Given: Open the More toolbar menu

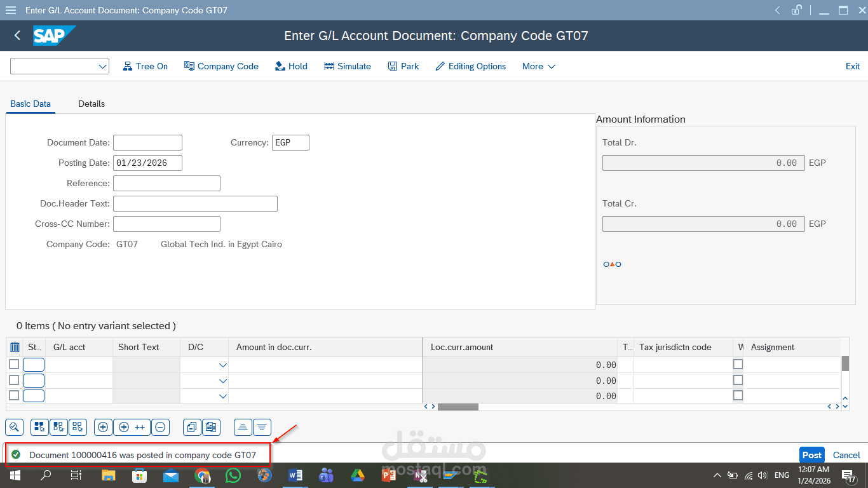Looking at the screenshot, I should [539, 66].
